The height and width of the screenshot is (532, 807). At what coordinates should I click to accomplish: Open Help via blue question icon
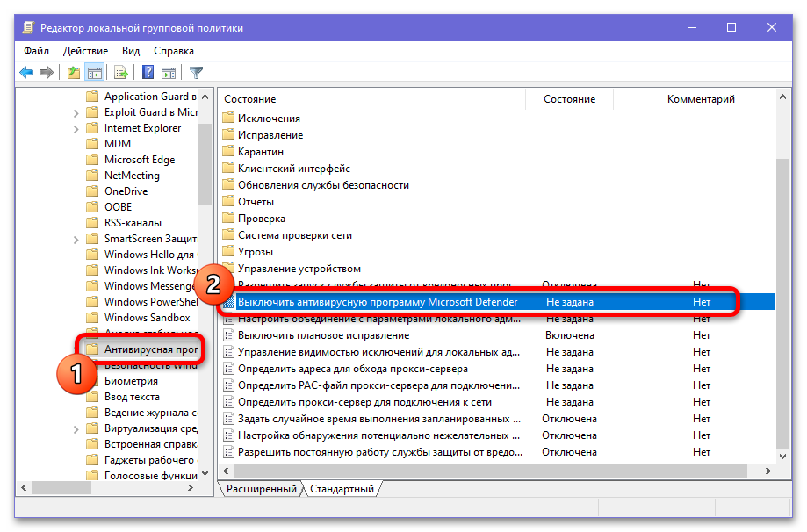point(148,73)
